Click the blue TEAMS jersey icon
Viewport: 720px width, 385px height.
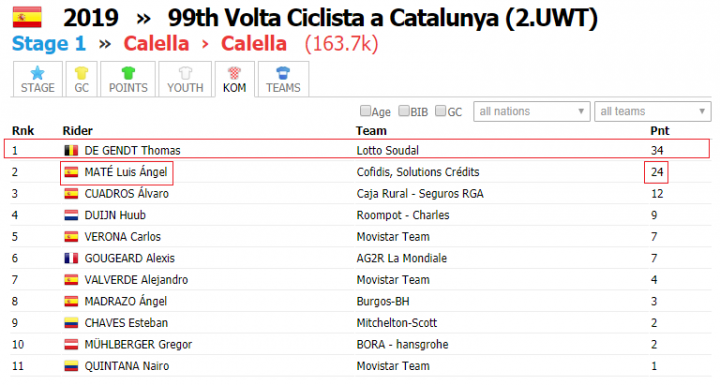[x=283, y=73]
